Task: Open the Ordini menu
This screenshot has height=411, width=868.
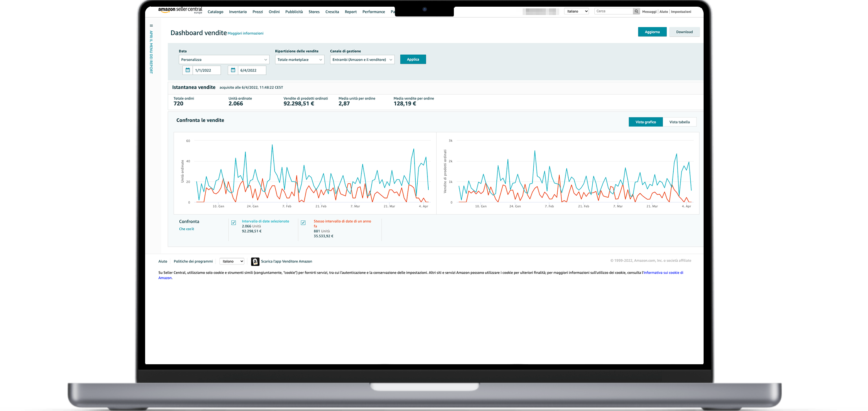Action: tap(274, 12)
